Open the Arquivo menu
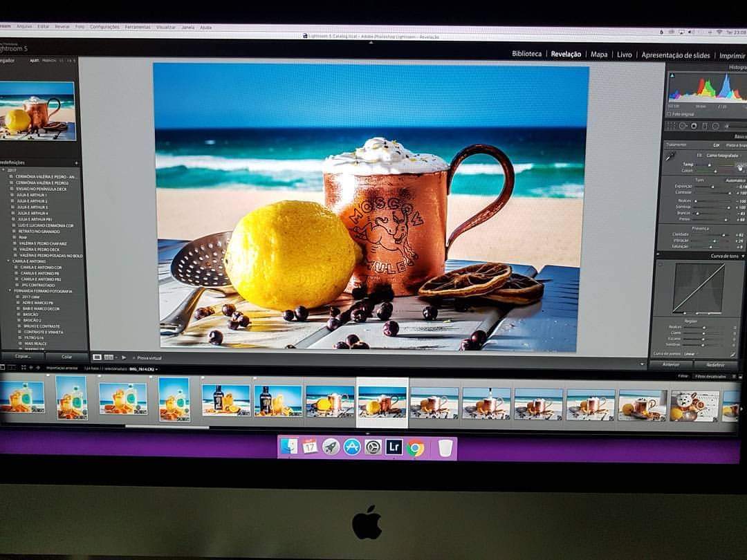The image size is (747, 560). (x=24, y=27)
